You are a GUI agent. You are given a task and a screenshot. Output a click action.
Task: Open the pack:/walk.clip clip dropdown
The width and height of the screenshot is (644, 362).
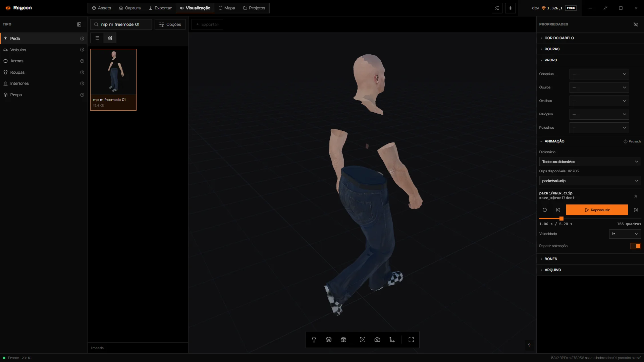(x=590, y=181)
